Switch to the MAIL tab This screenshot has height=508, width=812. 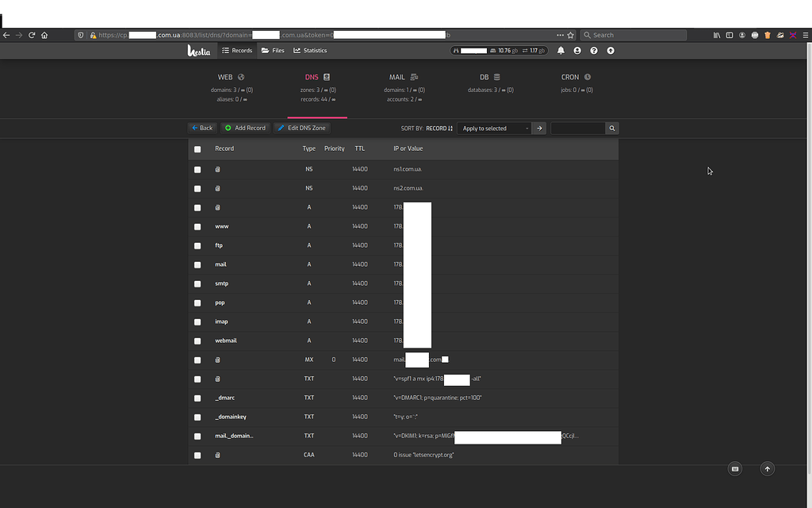tap(404, 87)
